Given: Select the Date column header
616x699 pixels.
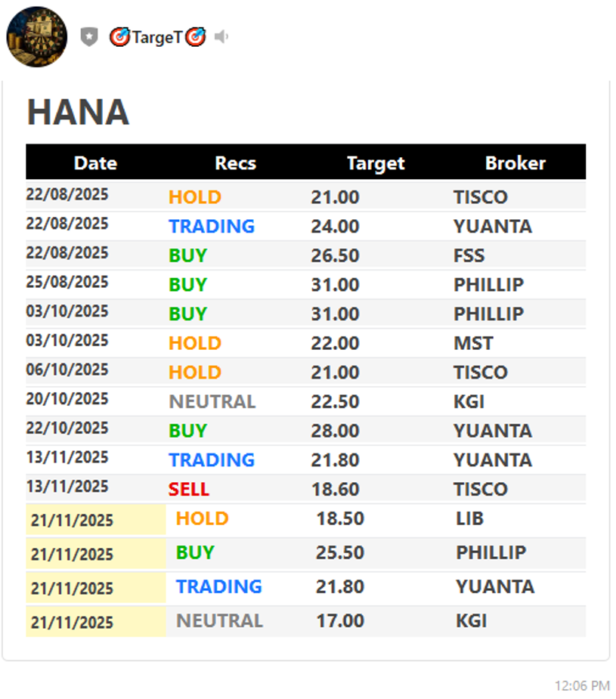Looking at the screenshot, I should click(x=95, y=163).
